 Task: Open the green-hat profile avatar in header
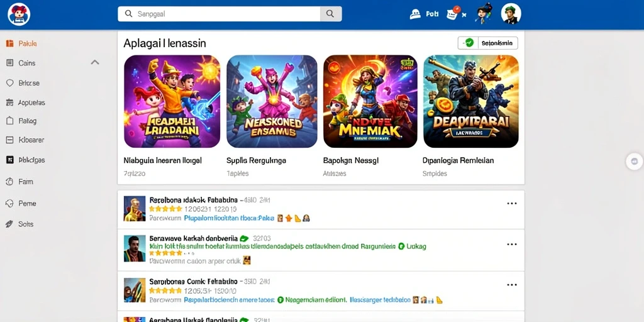click(x=511, y=14)
